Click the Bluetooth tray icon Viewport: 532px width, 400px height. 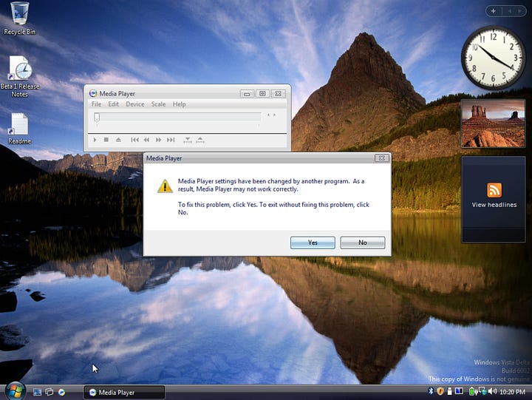[431, 392]
